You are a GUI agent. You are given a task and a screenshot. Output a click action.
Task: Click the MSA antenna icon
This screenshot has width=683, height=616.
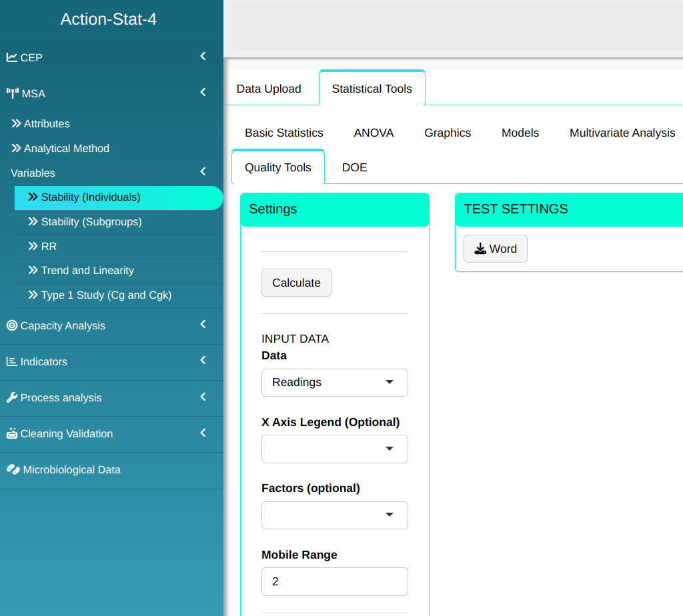[x=13, y=93]
